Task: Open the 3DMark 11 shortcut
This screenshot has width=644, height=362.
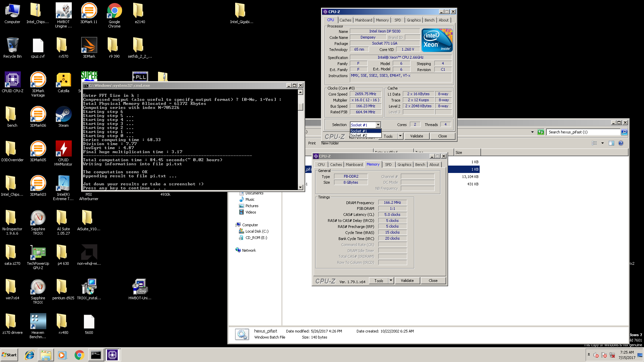Action: [89, 13]
